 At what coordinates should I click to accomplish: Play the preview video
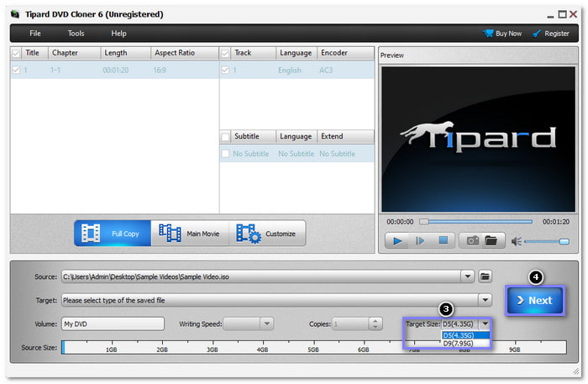click(397, 240)
